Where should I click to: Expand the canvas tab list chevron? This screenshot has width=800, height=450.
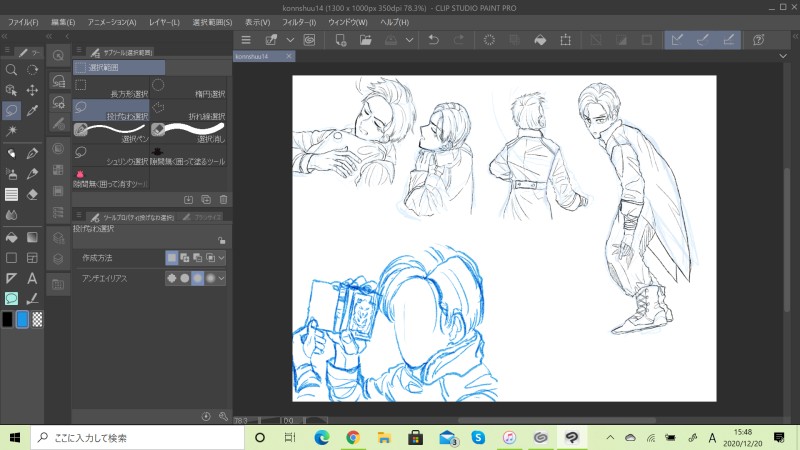point(783,56)
